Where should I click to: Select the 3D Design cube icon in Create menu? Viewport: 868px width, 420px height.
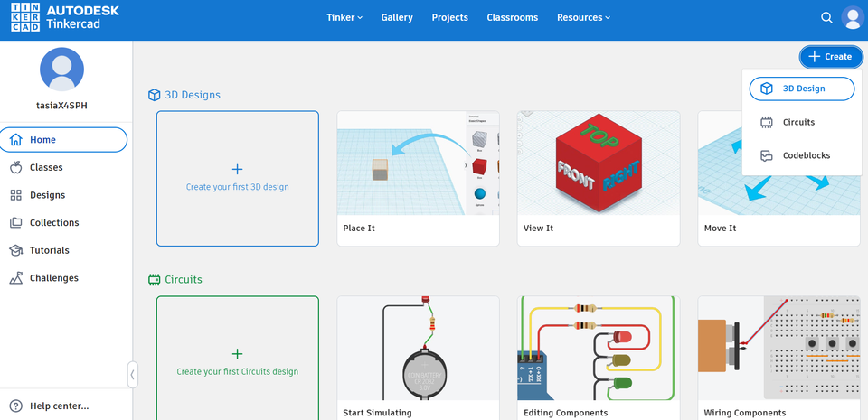click(766, 89)
